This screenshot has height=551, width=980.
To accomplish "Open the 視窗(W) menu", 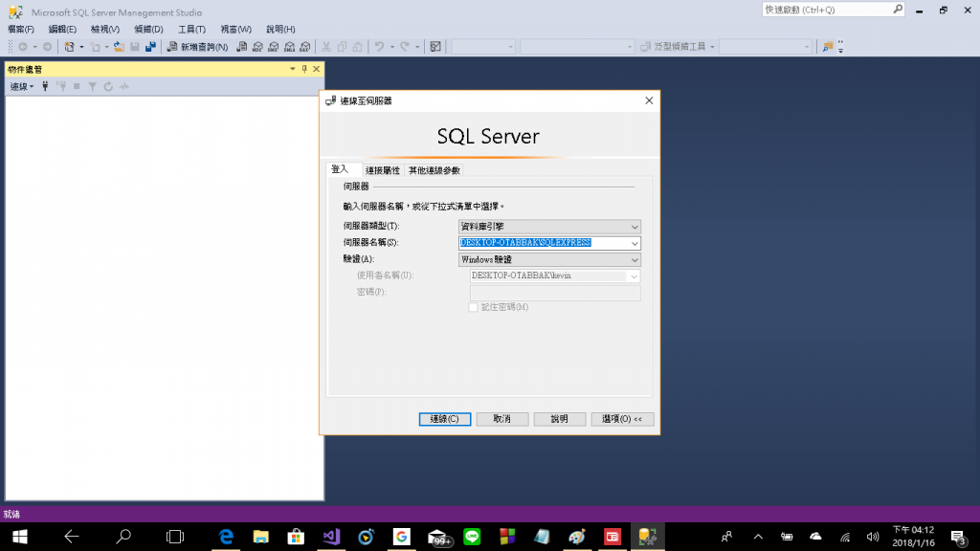I will [235, 30].
